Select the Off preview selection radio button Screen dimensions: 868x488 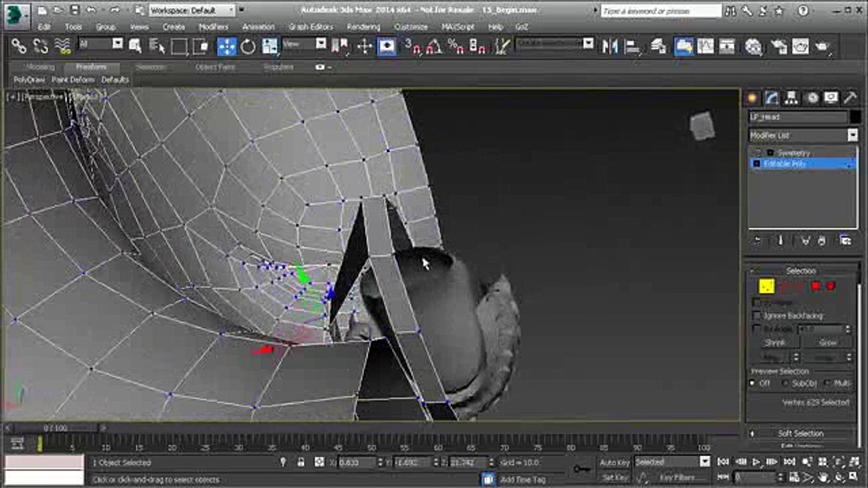point(752,384)
